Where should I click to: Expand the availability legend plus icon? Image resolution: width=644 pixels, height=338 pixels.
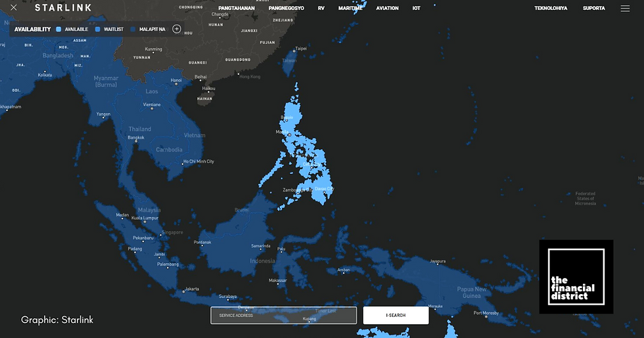tap(177, 29)
